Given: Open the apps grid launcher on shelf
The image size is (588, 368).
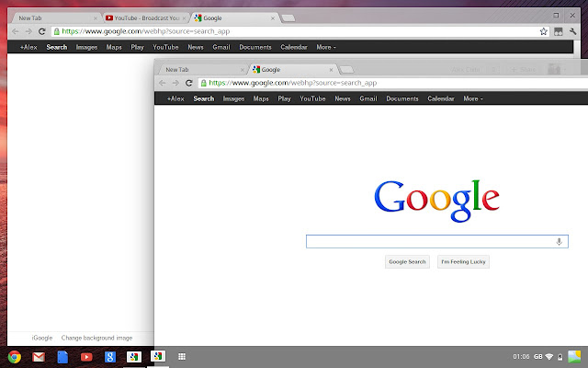Looking at the screenshot, I should coord(182,357).
